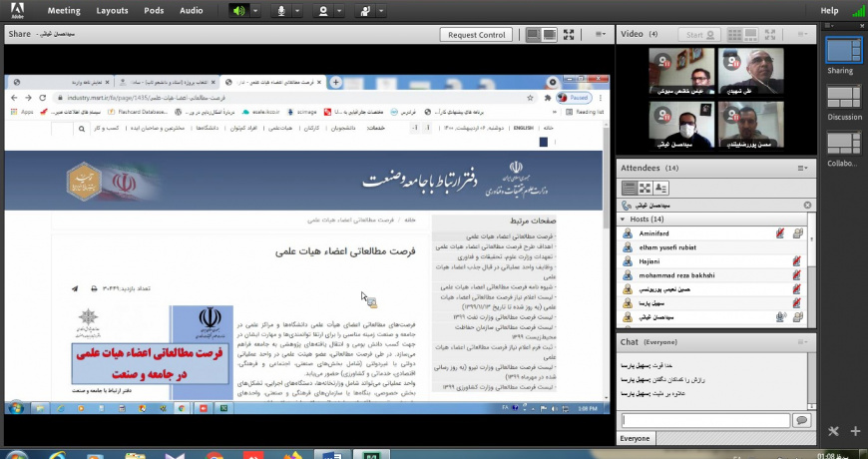Click the Adobe logo icon
The height and width of the screenshot is (459, 868).
[x=17, y=11]
